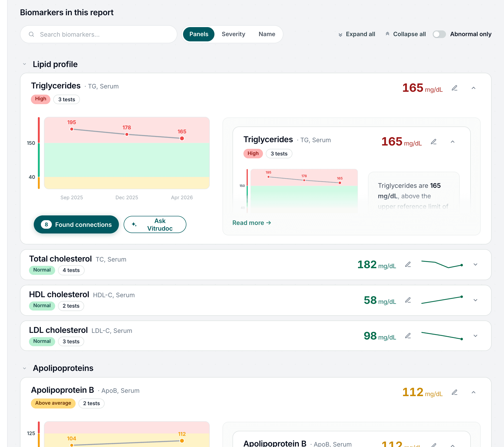Switch to the Name sorting tab
Image resolution: width=504 pixels, height=447 pixels.
267,34
